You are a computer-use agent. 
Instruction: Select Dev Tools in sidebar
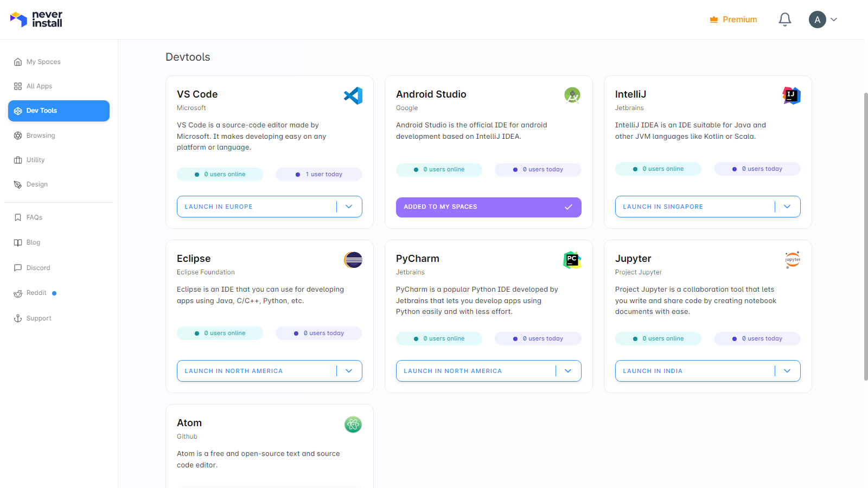[x=59, y=111]
